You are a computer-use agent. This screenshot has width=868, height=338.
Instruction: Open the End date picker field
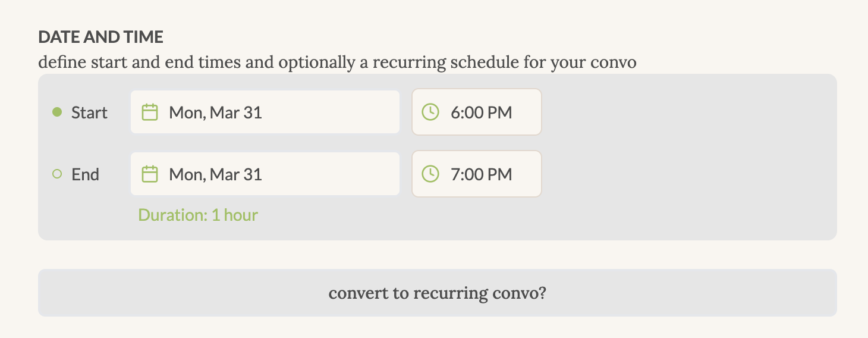265,174
